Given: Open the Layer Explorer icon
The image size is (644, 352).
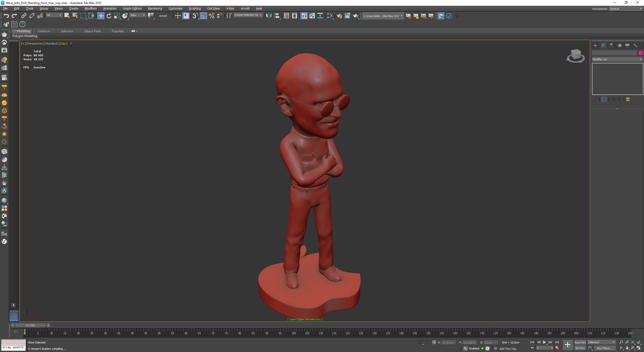Looking at the screenshot, I should pyautogui.click(x=294, y=16).
